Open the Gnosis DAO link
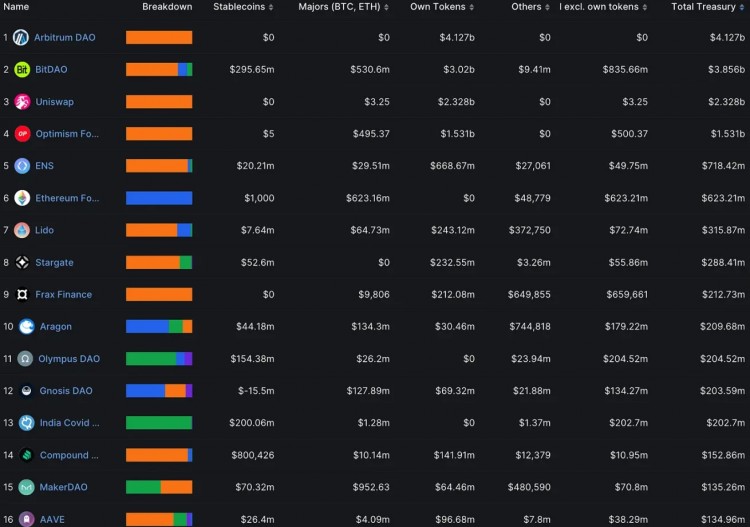 tap(67, 391)
